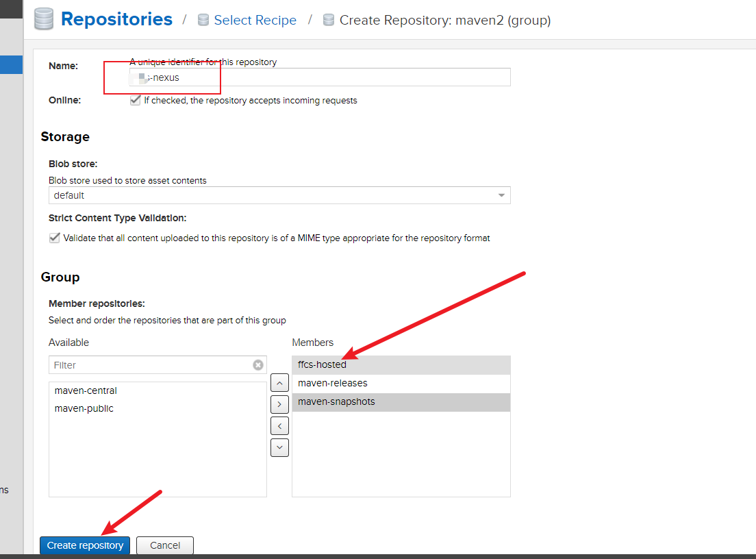Screen dimensions: 756x559
Task: Clear the Available filter with the X icon
Action: [x=258, y=365]
